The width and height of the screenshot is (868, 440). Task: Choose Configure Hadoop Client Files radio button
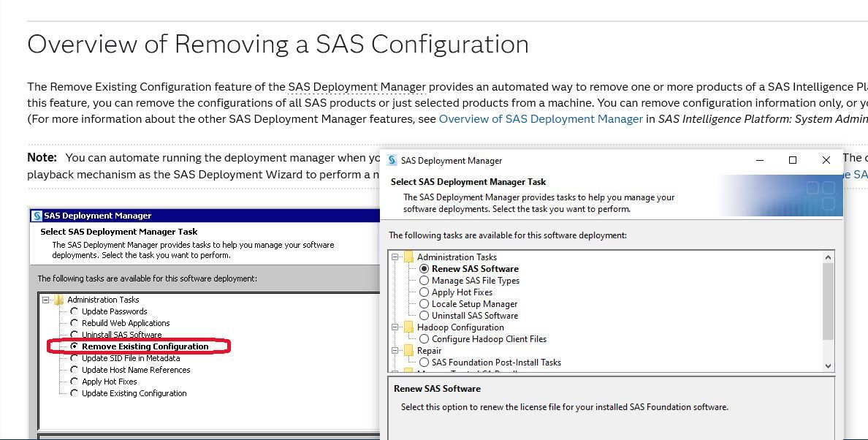click(425, 339)
